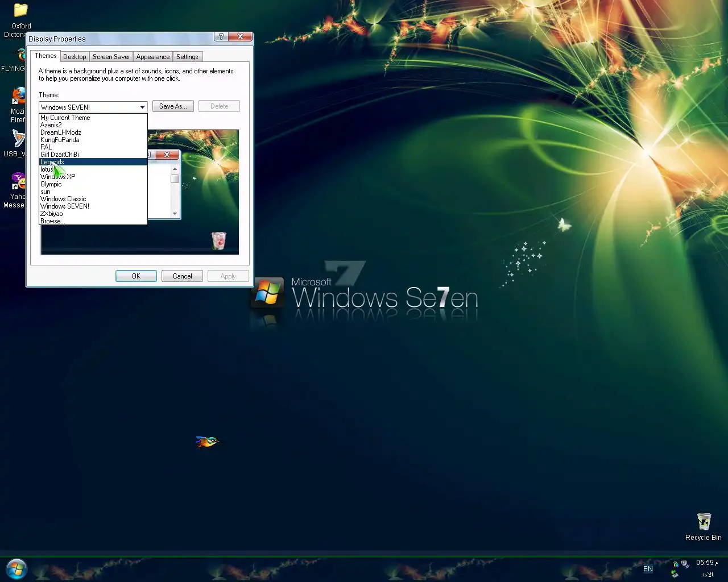The height and width of the screenshot is (582, 728).
Task: Select My Current Theme from the list
Action: (93, 118)
